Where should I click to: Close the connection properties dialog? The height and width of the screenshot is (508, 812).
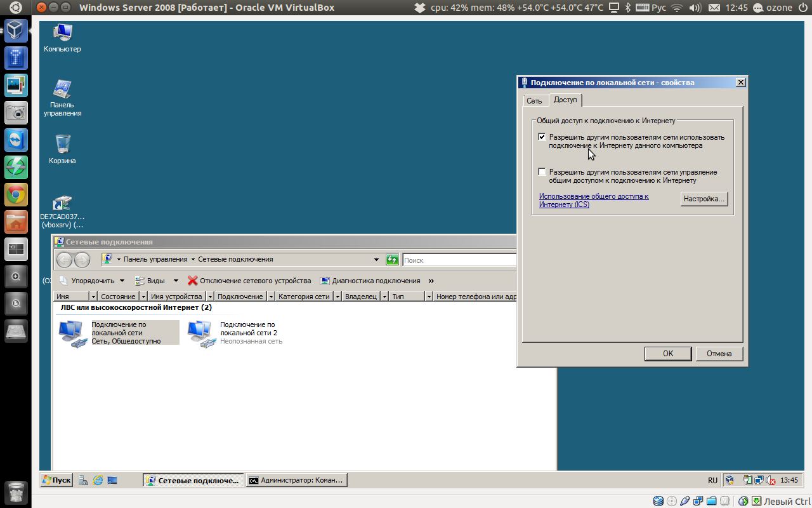click(740, 83)
